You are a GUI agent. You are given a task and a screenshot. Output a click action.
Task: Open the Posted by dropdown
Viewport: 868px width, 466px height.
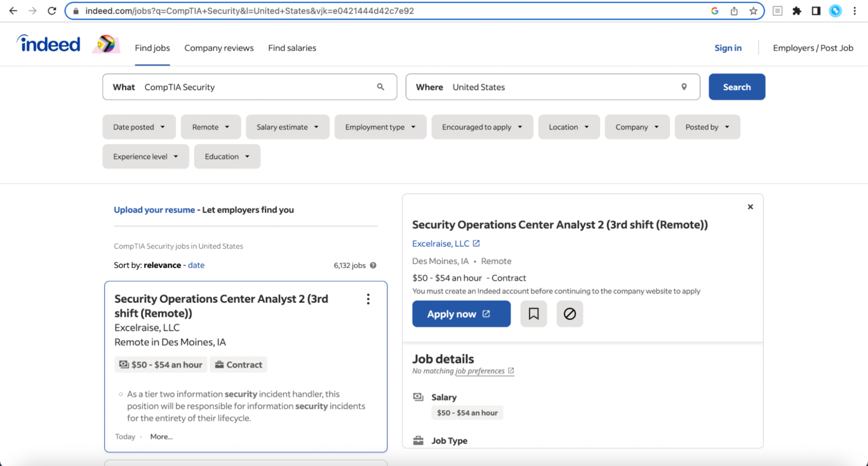coord(707,127)
